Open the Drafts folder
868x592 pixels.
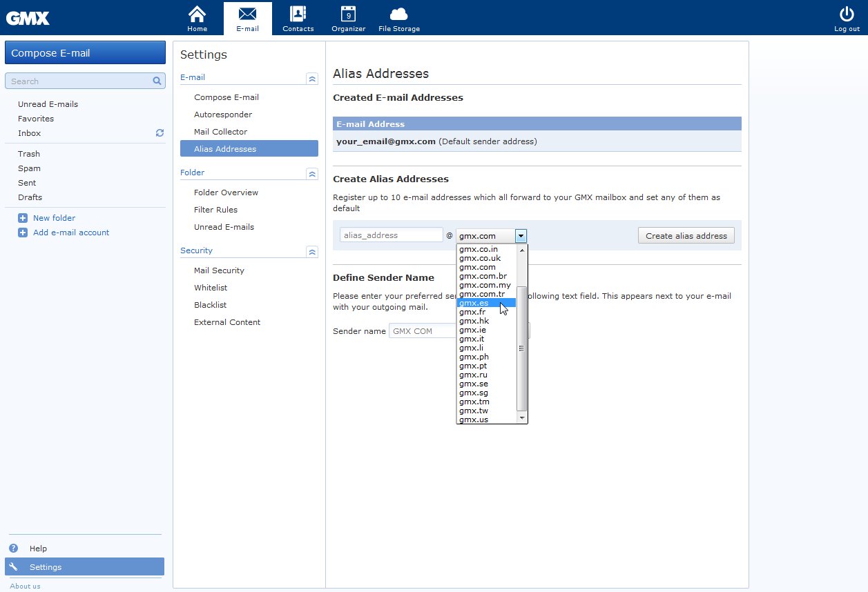pyautogui.click(x=30, y=197)
